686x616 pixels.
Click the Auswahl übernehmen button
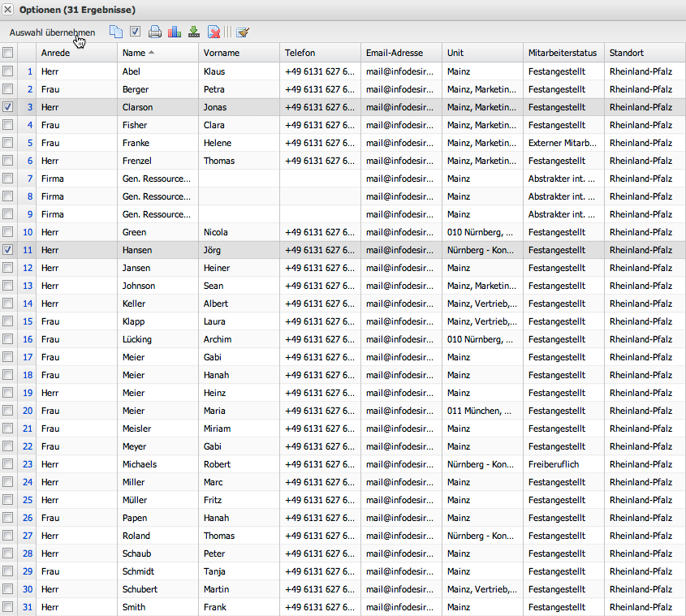[52, 32]
